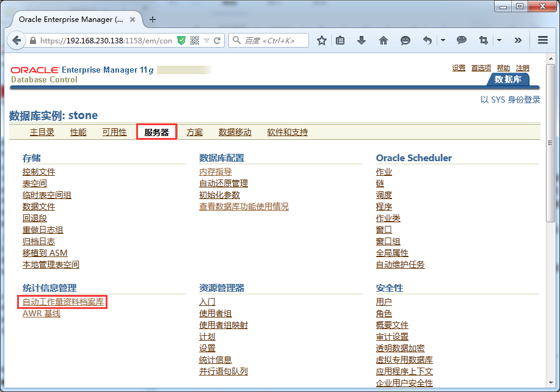Screen dimensions: 560x392
Task: Reload the page with the refresh icon
Action: click(217, 41)
